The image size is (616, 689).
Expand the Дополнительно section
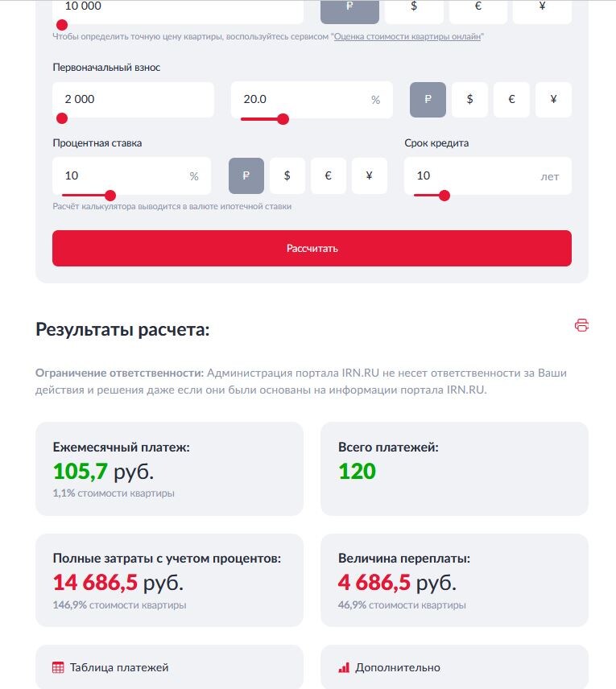[x=399, y=667]
